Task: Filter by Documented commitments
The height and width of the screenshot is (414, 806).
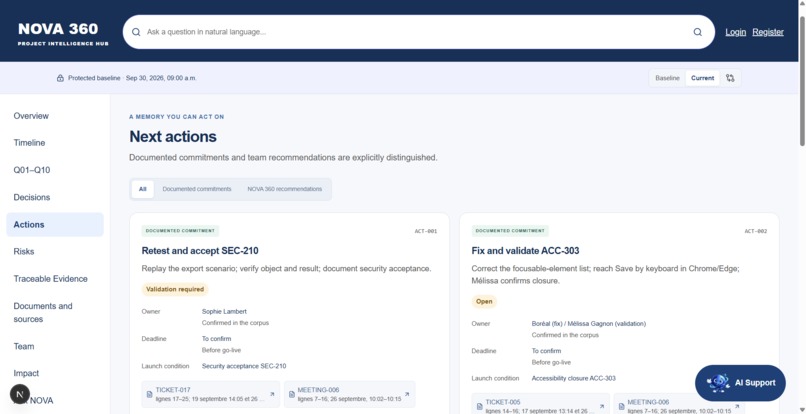Action: (197, 189)
